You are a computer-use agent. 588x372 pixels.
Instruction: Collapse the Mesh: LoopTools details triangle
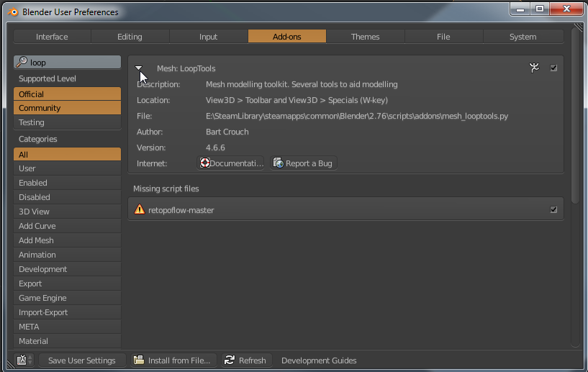139,68
